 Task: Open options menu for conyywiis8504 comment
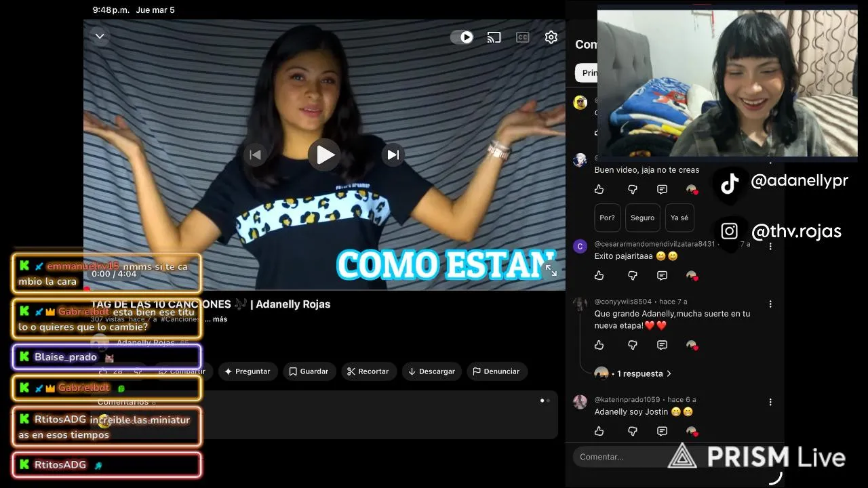click(770, 304)
